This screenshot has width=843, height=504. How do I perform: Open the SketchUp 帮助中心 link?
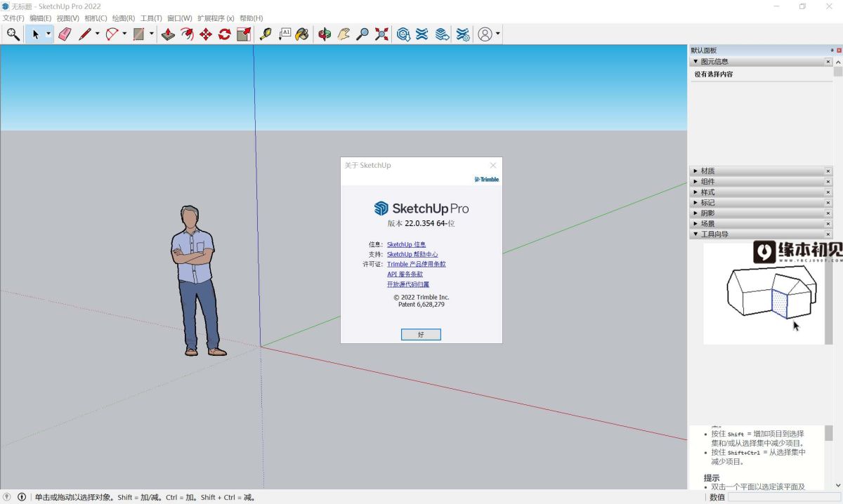[x=412, y=254]
